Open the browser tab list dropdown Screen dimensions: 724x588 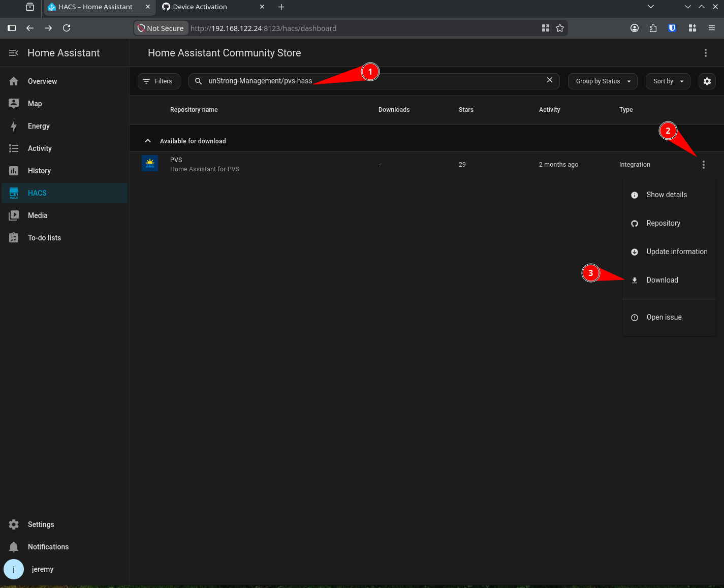click(x=650, y=7)
